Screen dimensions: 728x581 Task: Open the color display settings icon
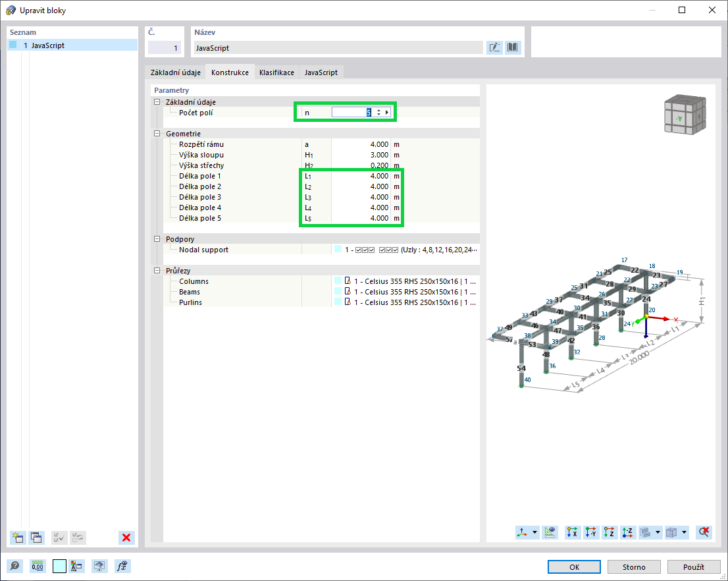coord(76,566)
